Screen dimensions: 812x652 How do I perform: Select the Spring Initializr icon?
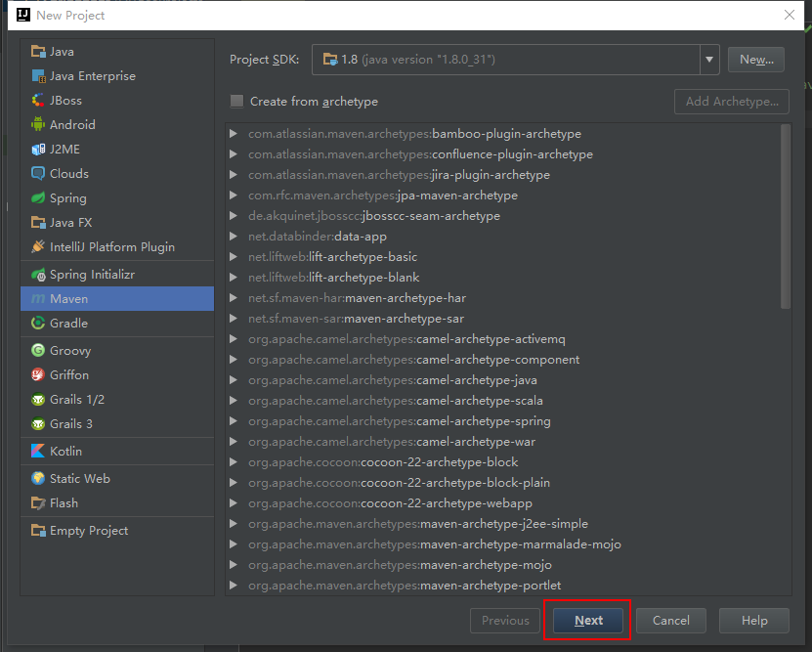38,275
